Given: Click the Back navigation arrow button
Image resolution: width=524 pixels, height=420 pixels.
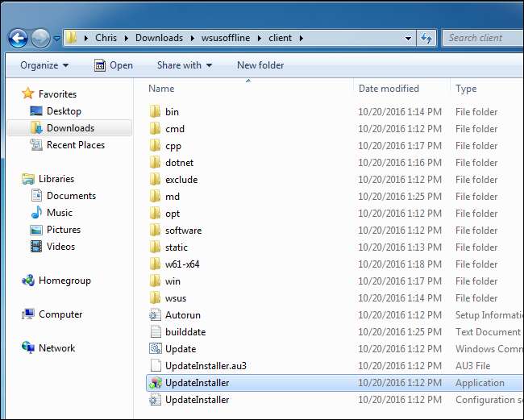Looking at the screenshot, I should pyautogui.click(x=19, y=38).
